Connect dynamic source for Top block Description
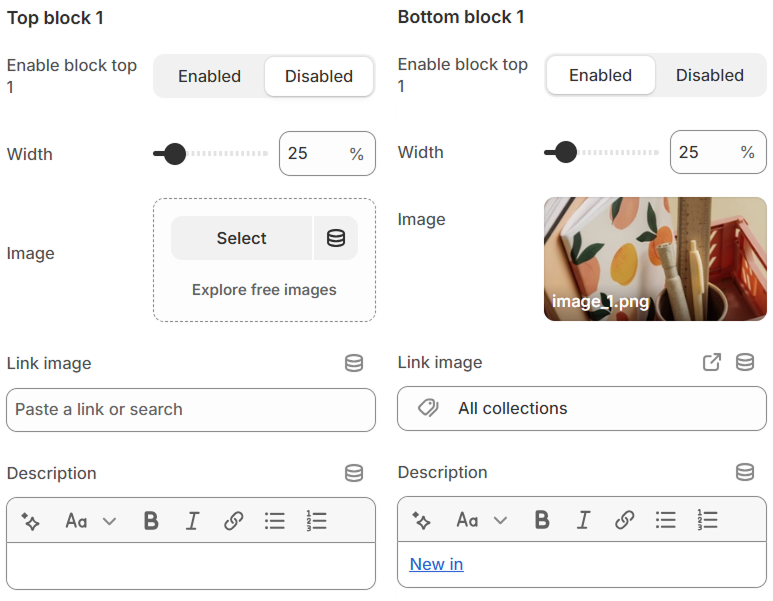Viewport: 773px width, 601px height. tap(354, 473)
